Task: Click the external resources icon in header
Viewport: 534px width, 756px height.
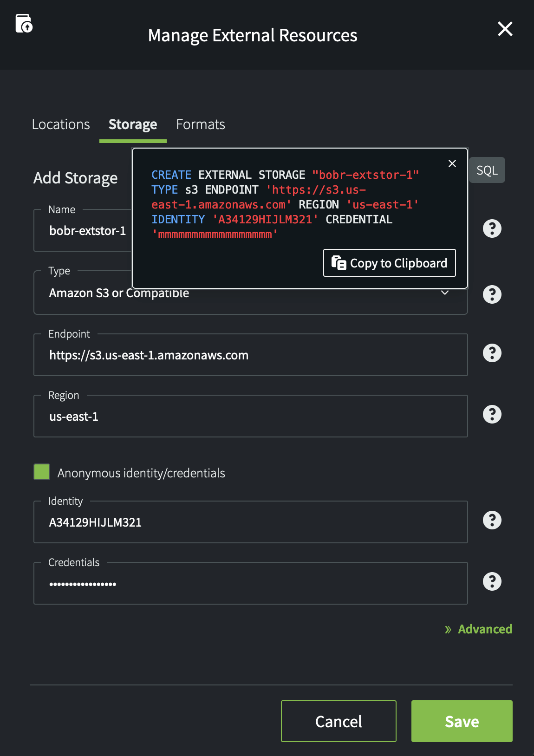Action: coord(24,24)
